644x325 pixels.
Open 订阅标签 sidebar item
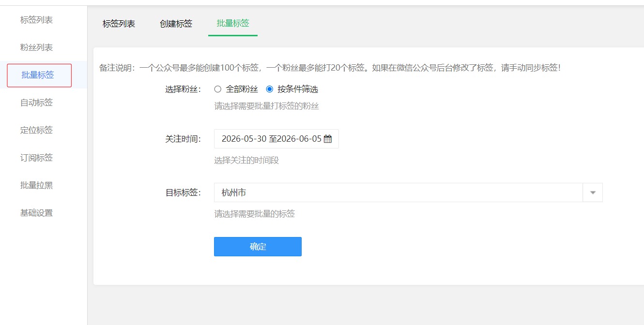(x=36, y=158)
